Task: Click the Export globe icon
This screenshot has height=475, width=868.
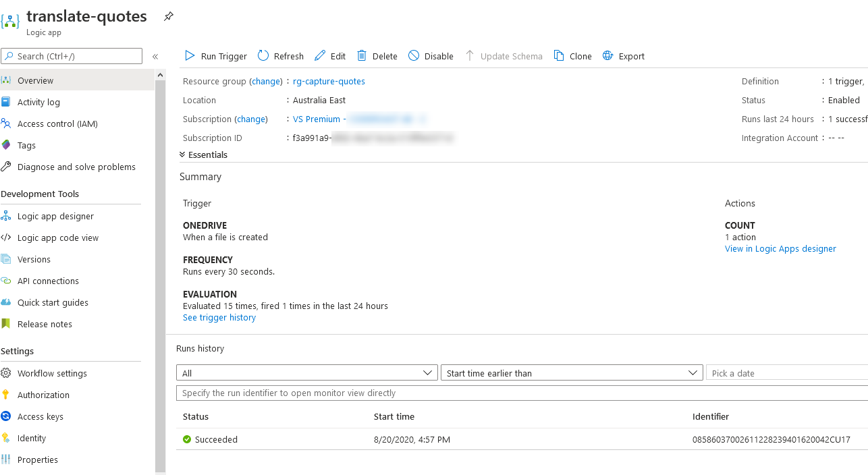Action: pos(608,56)
